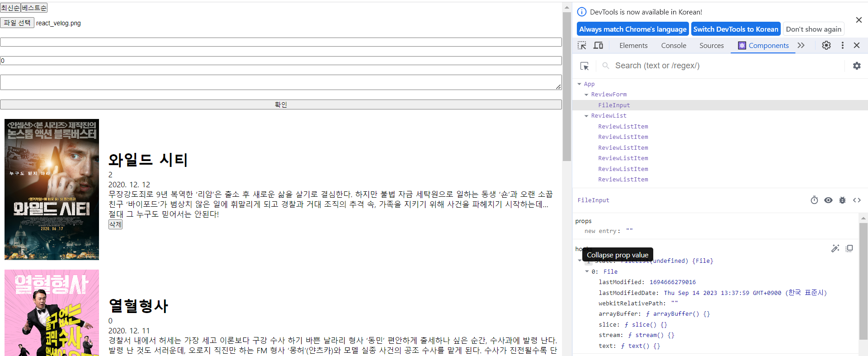This screenshot has height=356, width=868.
Task: Click the info icon in DevTools notification
Action: [582, 12]
